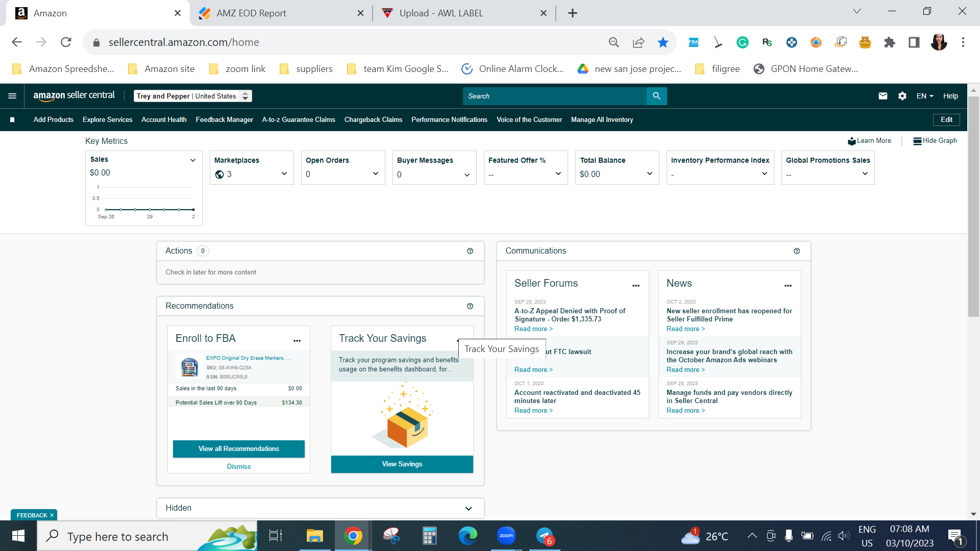
Task: Click the Seller Central search magnifier button
Action: point(656,96)
